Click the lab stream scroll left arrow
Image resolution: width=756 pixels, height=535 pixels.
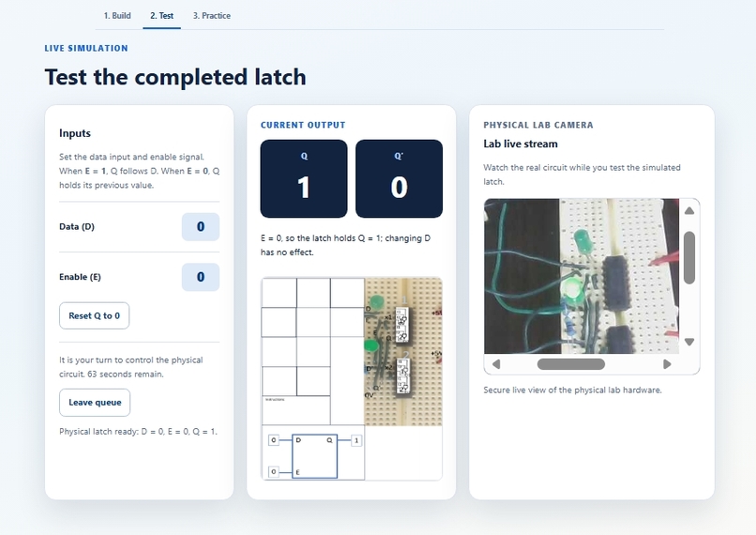pos(496,364)
